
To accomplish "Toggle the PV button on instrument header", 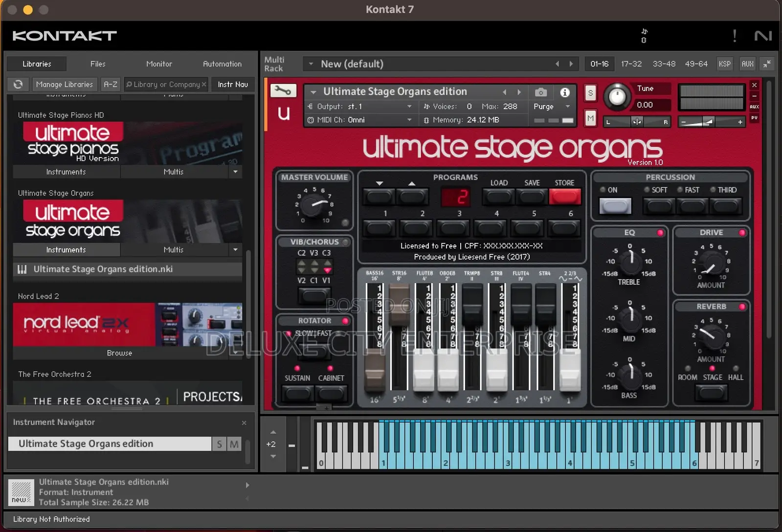I will 754,118.
